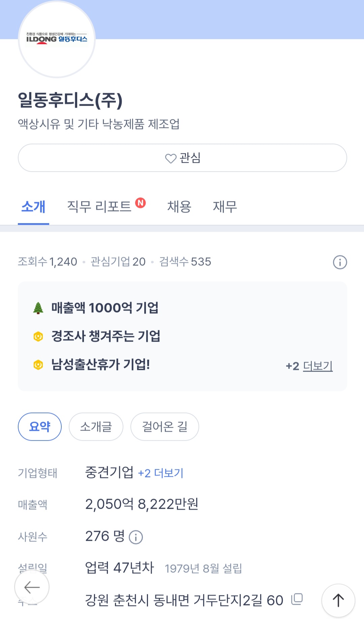The width and height of the screenshot is (364, 619).
Task: Tap the 남성출산휴가 기업! badge
Action: coord(100,364)
